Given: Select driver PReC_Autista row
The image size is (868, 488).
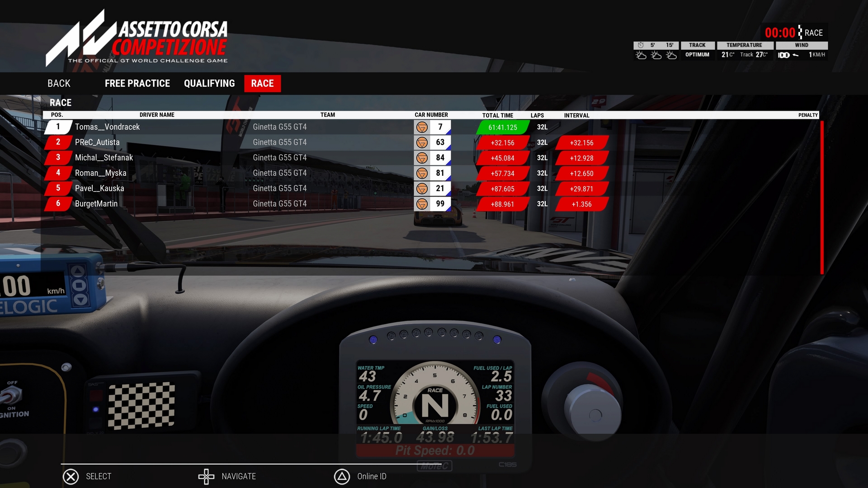Looking at the screenshot, I should 432,143.
